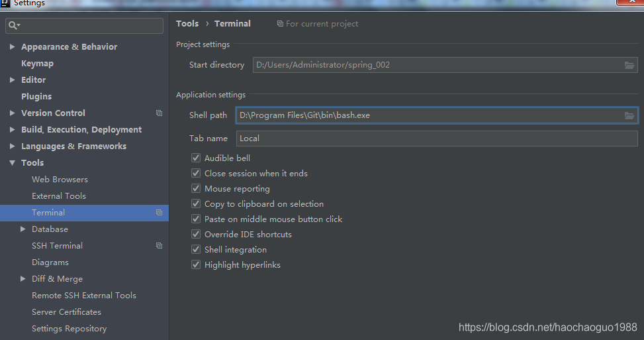Expand the Editor section arrow
Screen dimensions: 644x340
[13, 80]
